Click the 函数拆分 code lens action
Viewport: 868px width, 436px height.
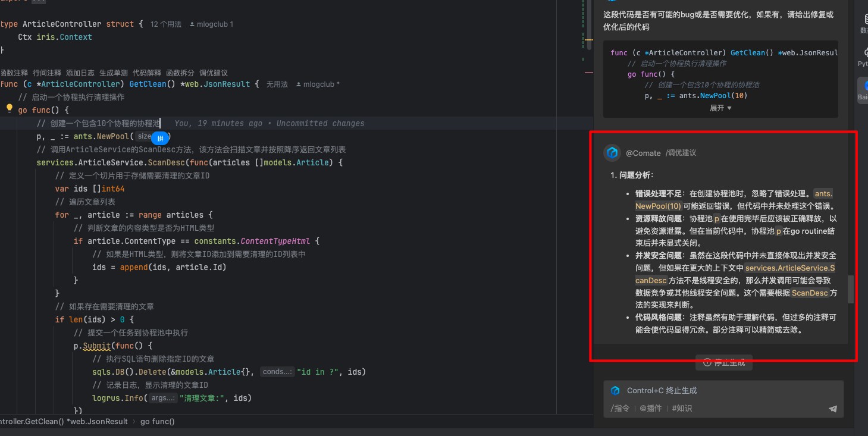tap(180, 73)
